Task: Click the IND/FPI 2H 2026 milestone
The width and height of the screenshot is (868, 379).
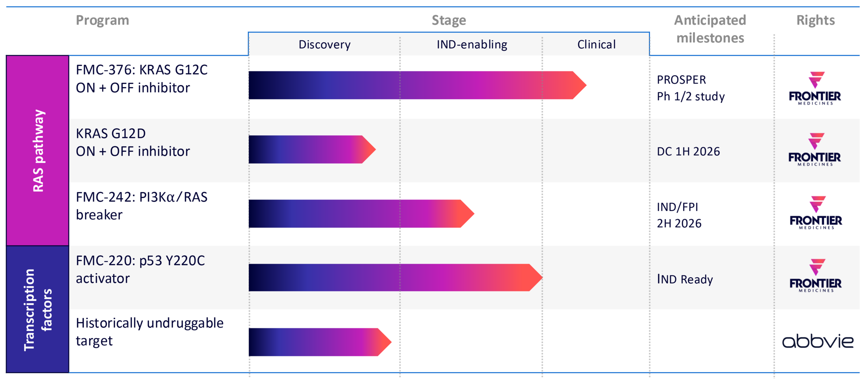Action: tap(679, 215)
